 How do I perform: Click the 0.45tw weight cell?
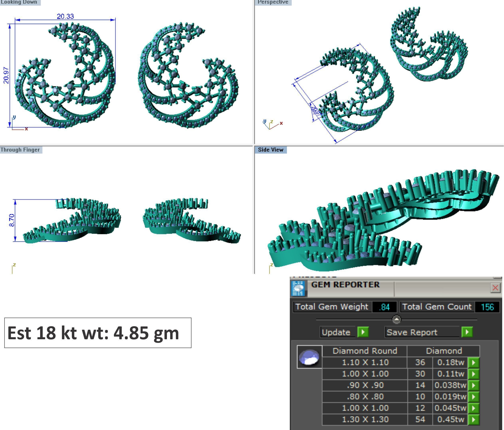point(450,420)
